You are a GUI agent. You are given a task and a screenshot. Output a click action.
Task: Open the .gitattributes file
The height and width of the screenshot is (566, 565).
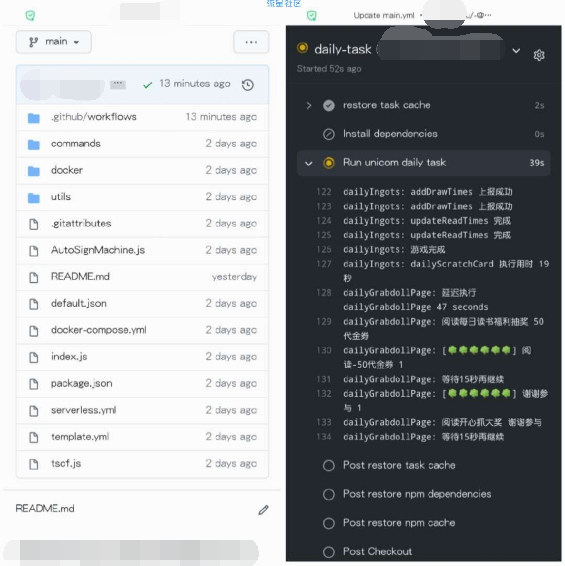(81, 223)
